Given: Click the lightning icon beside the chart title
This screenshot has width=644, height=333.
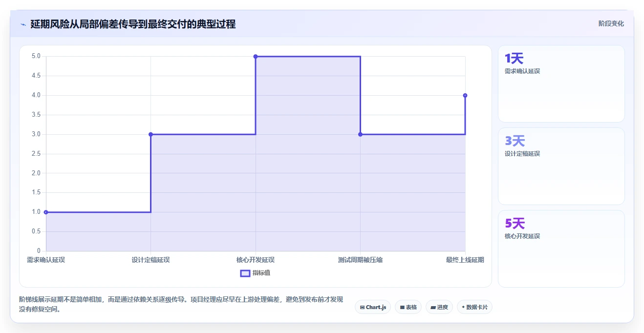Looking at the screenshot, I should (23, 24).
